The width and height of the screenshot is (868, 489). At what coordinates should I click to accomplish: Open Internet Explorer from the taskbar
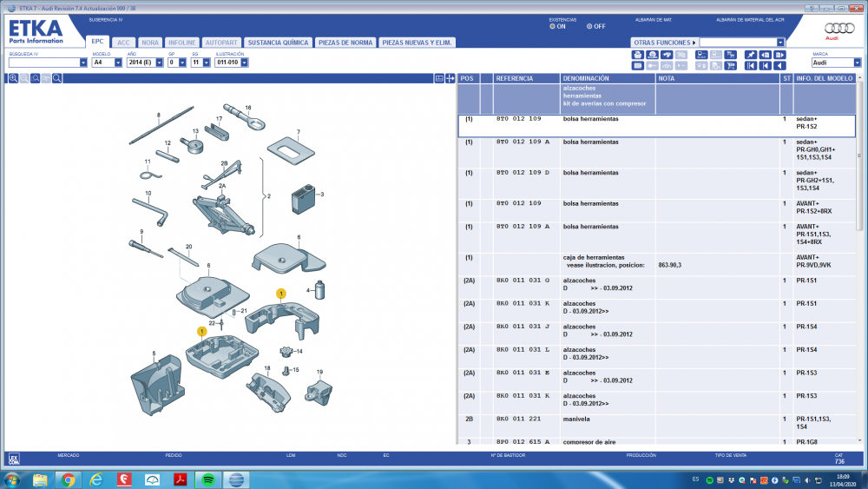tap(96, 479)
